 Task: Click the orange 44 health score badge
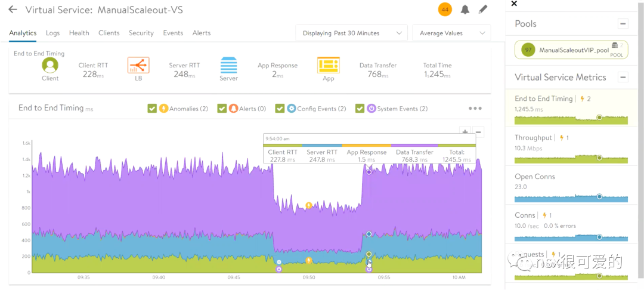pyautogui.click(x=445, y=10)
